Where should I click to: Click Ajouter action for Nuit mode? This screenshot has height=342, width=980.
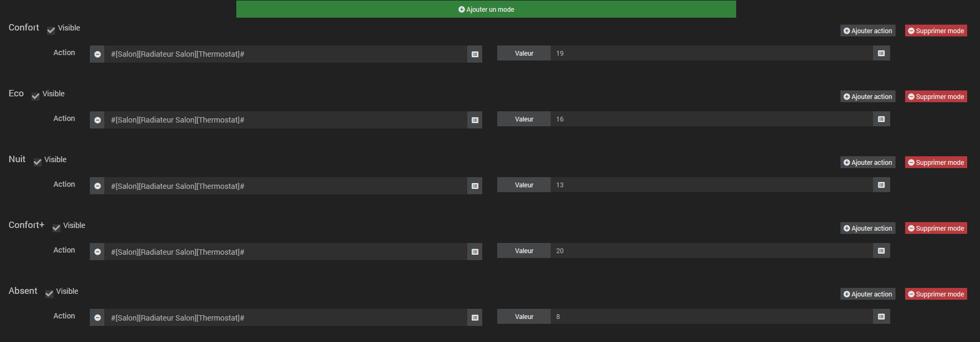(x=868, y=162)
